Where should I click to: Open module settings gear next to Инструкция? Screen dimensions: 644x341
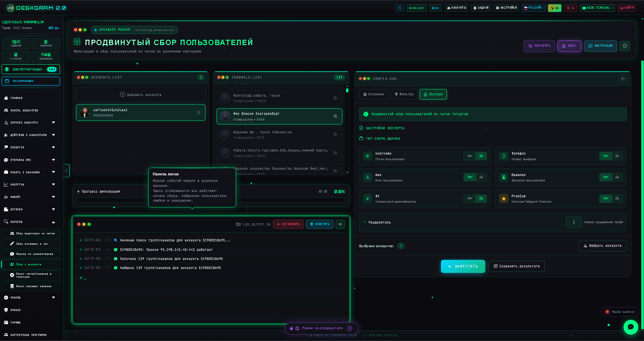pos(625,46)
